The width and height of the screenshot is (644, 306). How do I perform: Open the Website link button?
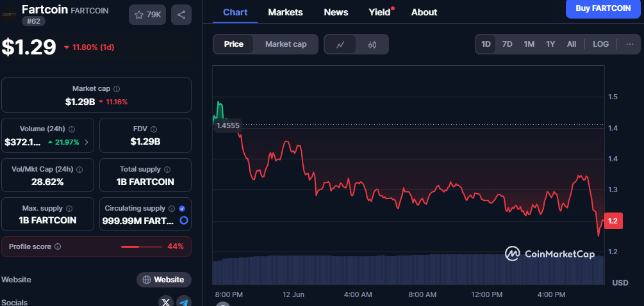pyautogui.click(x=164, y=280)
